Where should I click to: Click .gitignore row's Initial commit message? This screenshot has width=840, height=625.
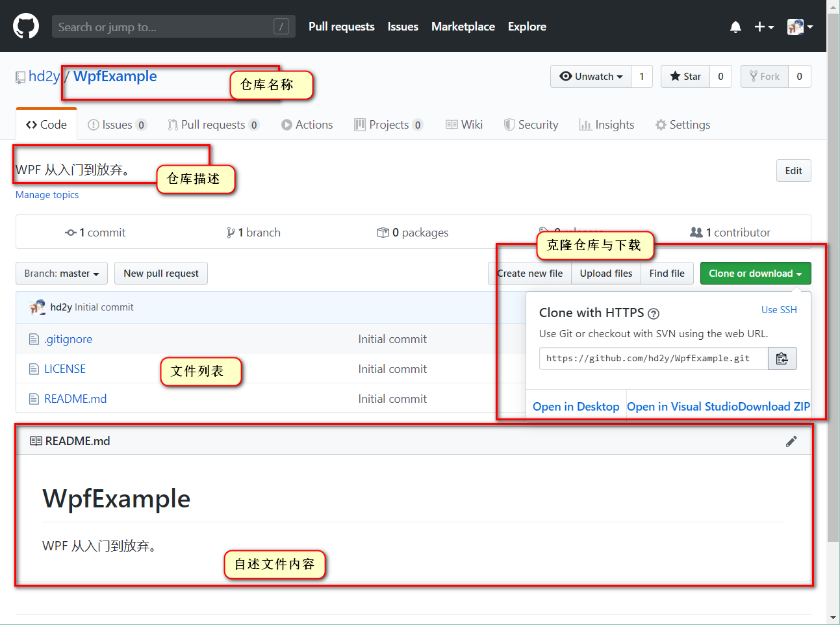pyautogui.click(x=392, y=339)
